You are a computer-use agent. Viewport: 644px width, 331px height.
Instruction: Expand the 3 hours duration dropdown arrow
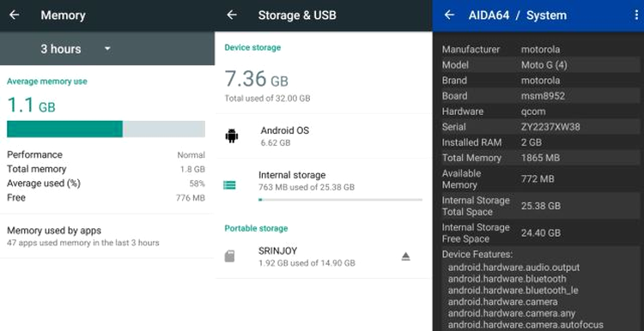tap(107, 49)
